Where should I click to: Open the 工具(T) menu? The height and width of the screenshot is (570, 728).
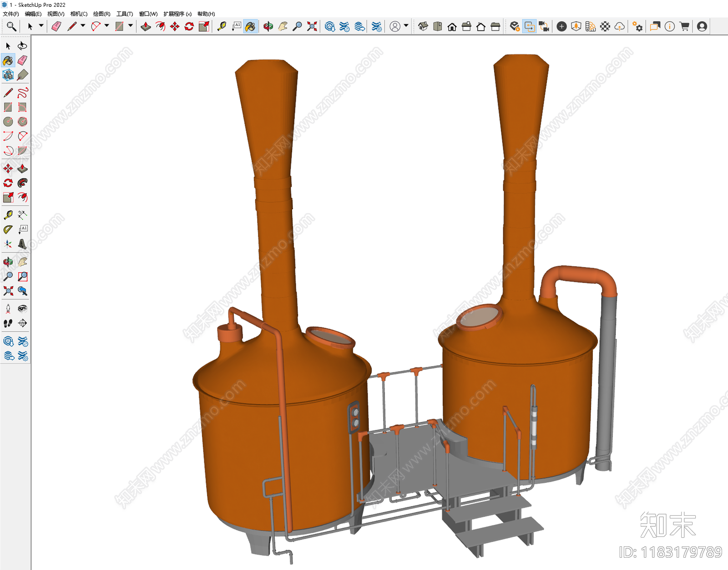tap(125, 14)
